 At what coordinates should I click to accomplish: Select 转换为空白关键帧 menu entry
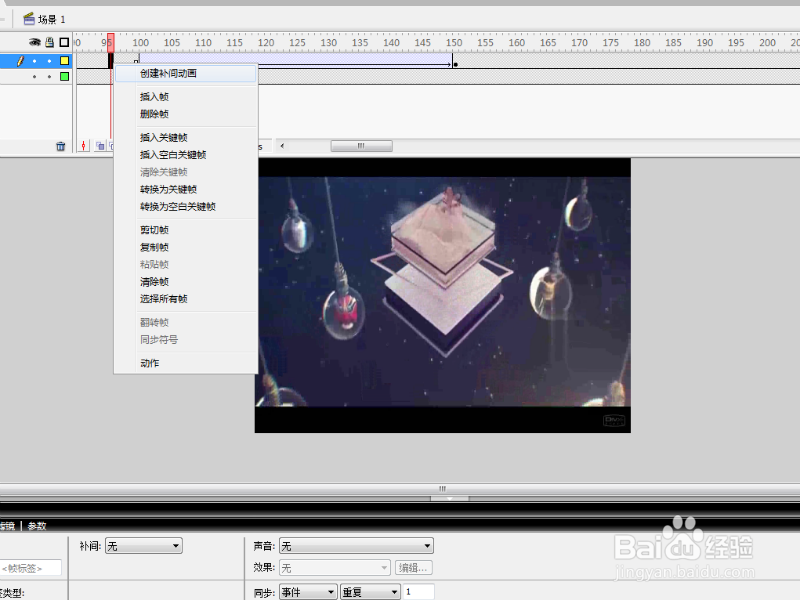pos(186,207)
